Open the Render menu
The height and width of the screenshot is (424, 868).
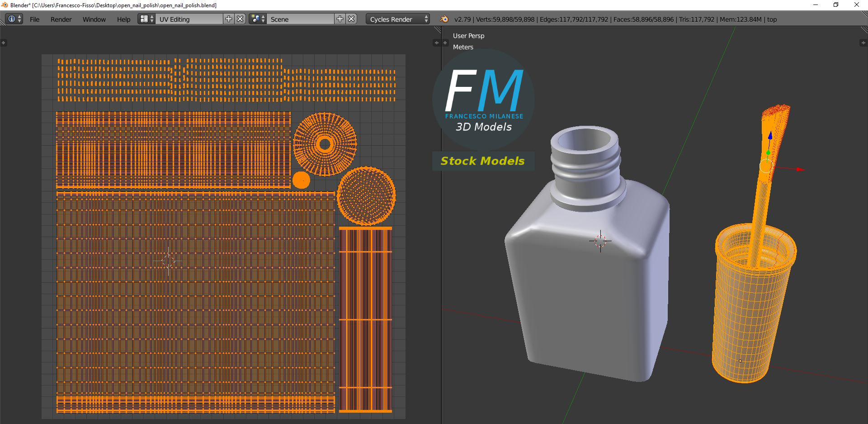coord(61,19)
